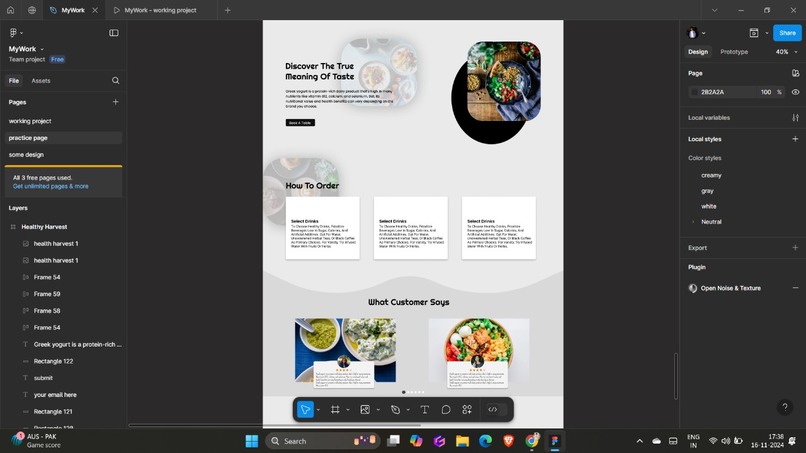Click page background color swatch 2B2A2A

(694, 92)
